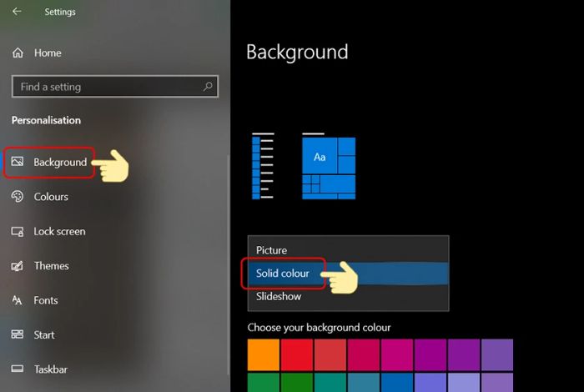The image size is (584, 392).
Task: Click the Start menu tiles preview thumbnail
Action: tap(329, 166)
